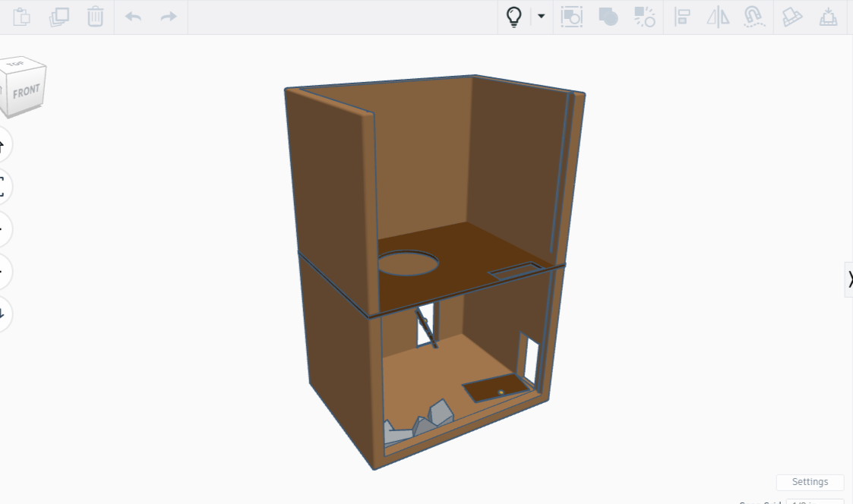Click the dashed-frame shapes icon in toolbar
This screenshot has height=504, width=853.
tap(572, 17)
